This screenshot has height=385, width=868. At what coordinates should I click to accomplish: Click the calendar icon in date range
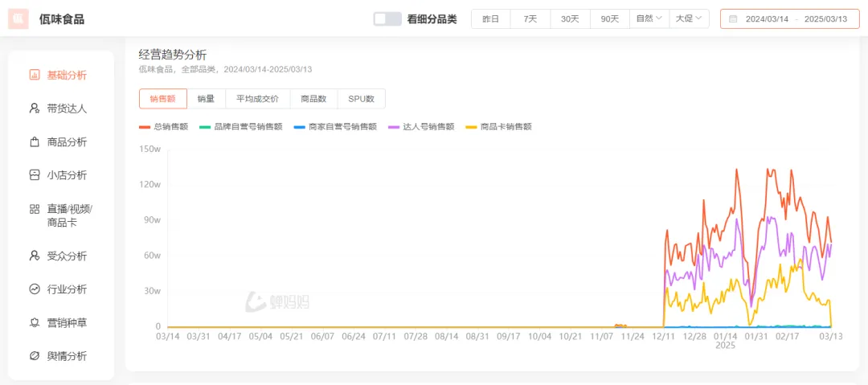tap(733, 18)
